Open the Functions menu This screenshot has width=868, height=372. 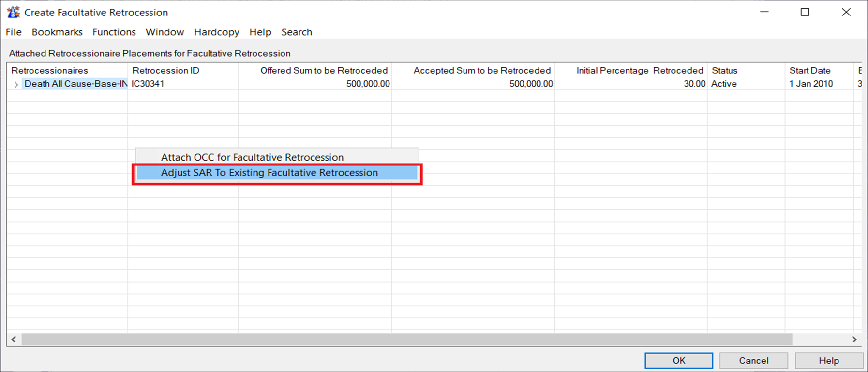[x=114, y=32]
